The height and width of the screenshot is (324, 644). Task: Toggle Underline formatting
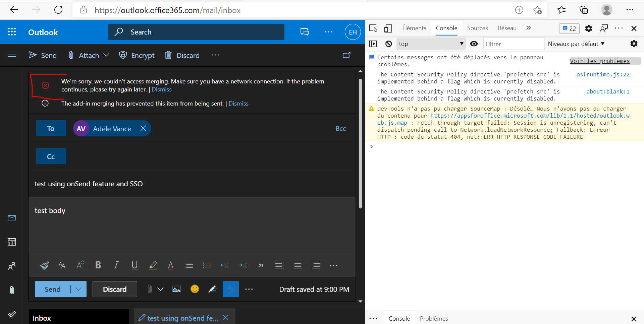135,265
